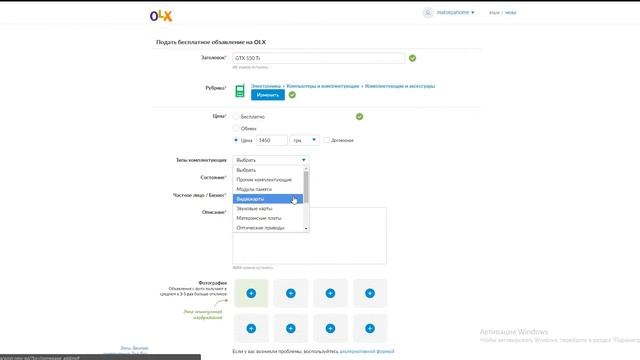This screenshot has width=640, height=360.
Task: Tick the 'Договорная' checkbox
Action: coord(327,140)
